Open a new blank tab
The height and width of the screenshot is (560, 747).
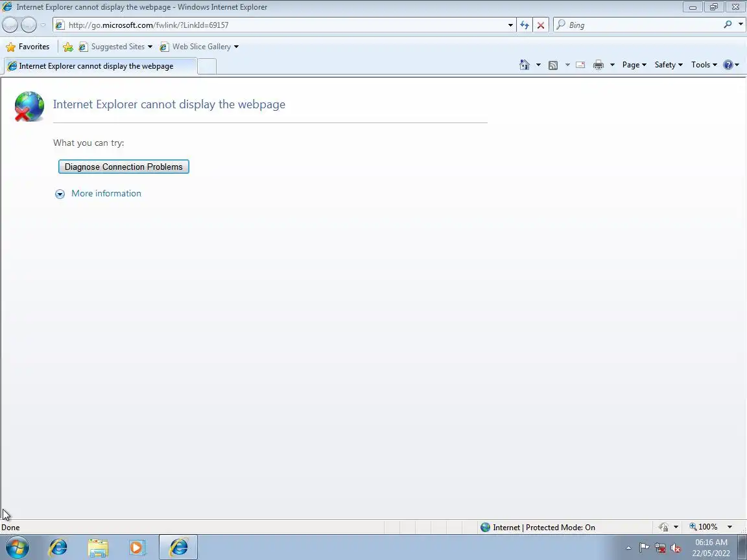(x=207, y=66)
